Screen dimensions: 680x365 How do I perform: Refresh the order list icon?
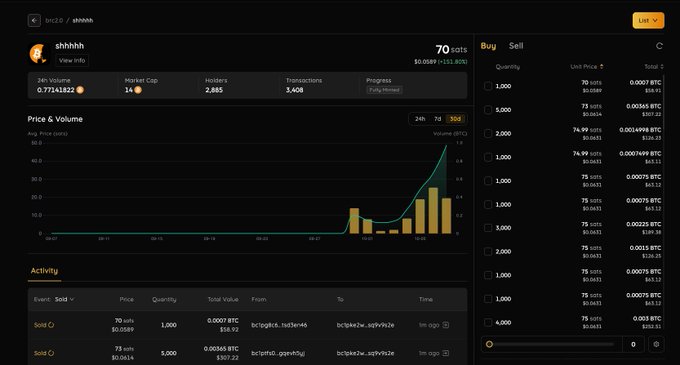659,46
